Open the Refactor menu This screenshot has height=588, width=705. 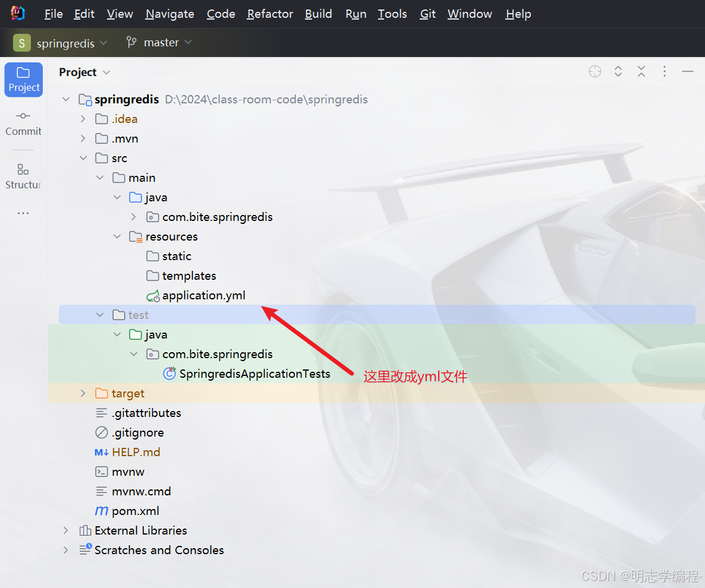(270, 14)
